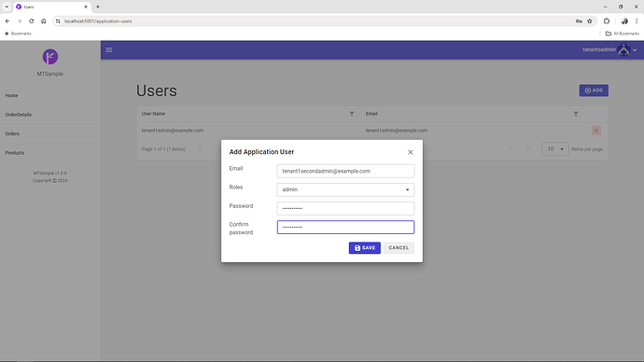Click the MTSample logo icon
Image resolution: width=644 pixels, height=362 pixels.
[x=50, y=57]
